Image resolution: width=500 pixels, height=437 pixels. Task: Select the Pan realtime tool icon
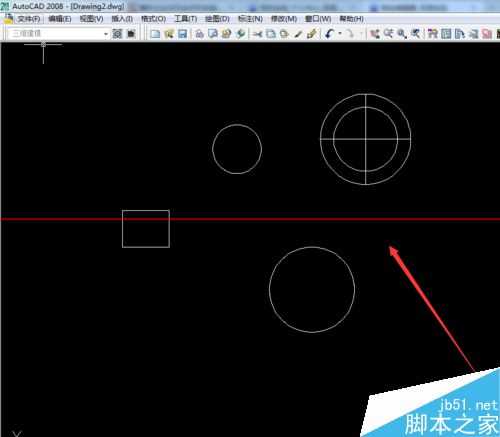click(375, 34)
